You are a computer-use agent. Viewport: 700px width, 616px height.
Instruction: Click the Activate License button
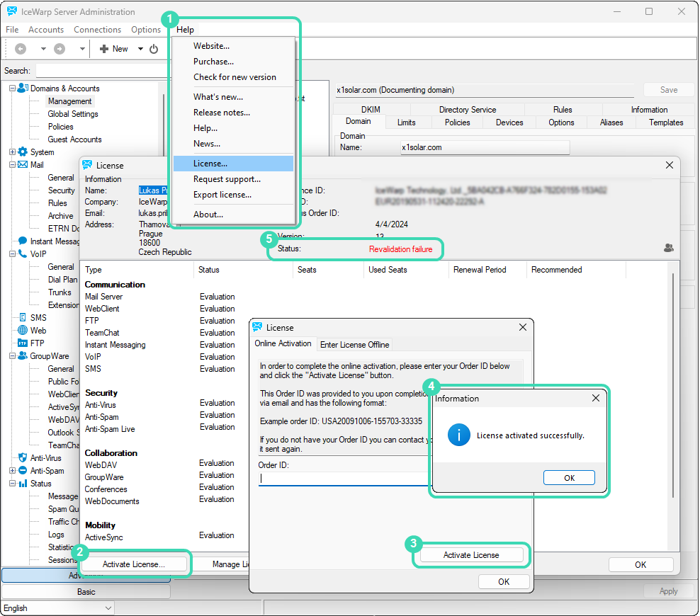click(471, 554)
